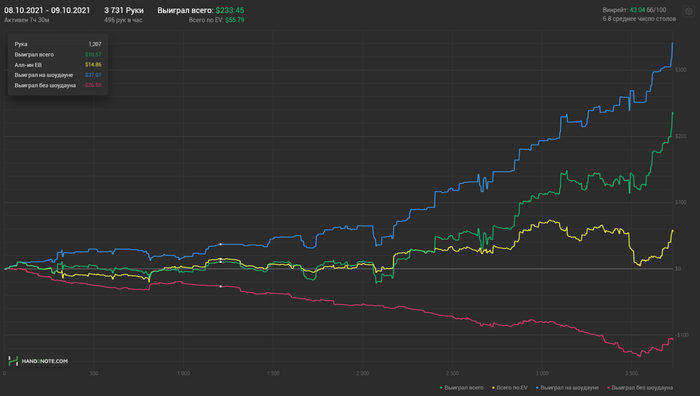Click the '3 000' x-axis label
Screen dimensions: 700x396
tap(542, 373)
